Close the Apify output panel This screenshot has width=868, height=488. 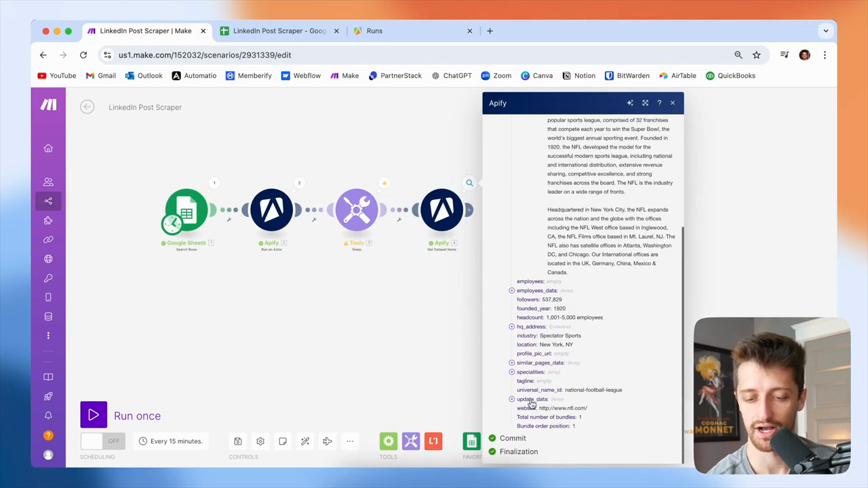click(673, 103)
